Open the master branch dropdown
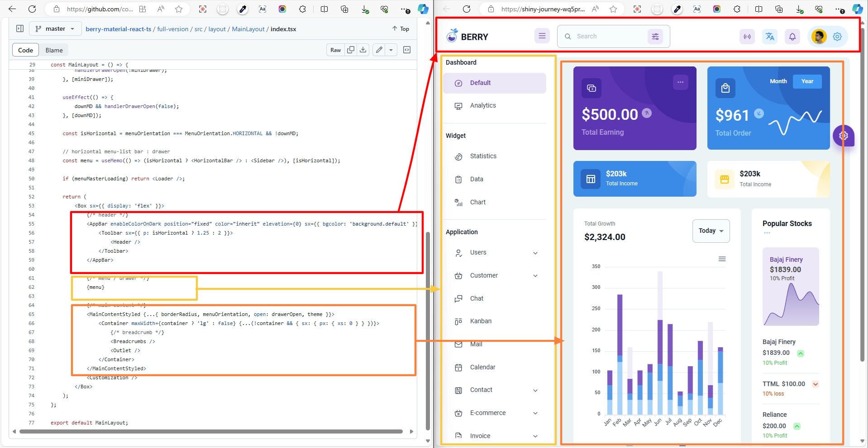Image resolution: width=868 pixels, height=448 pixels. coord(56,28)
